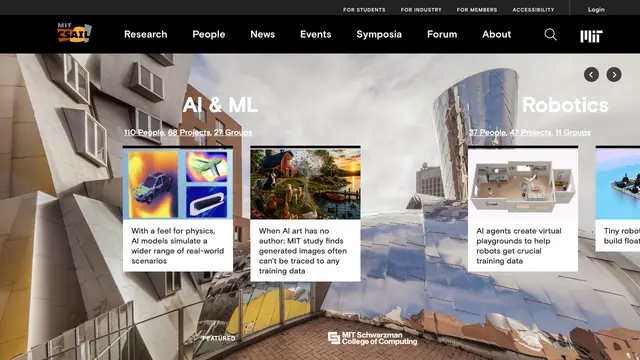Open the News menu item
Viewport: 640px width, 360px height.
pos(262,34)
